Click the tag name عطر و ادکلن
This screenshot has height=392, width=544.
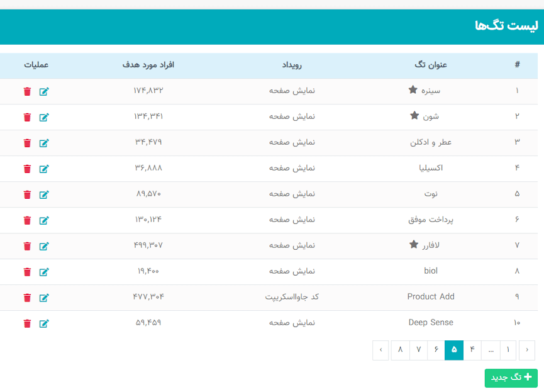(431, 142)
